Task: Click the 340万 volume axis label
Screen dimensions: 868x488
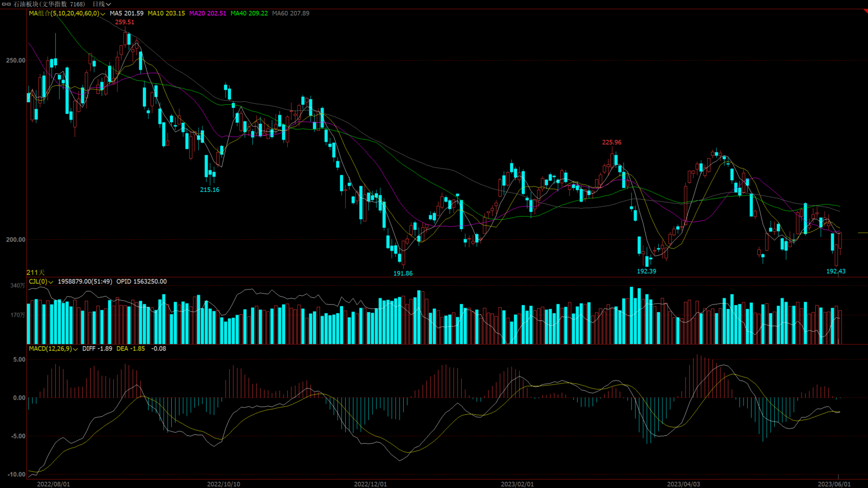Action: click(x=18, y=286)
